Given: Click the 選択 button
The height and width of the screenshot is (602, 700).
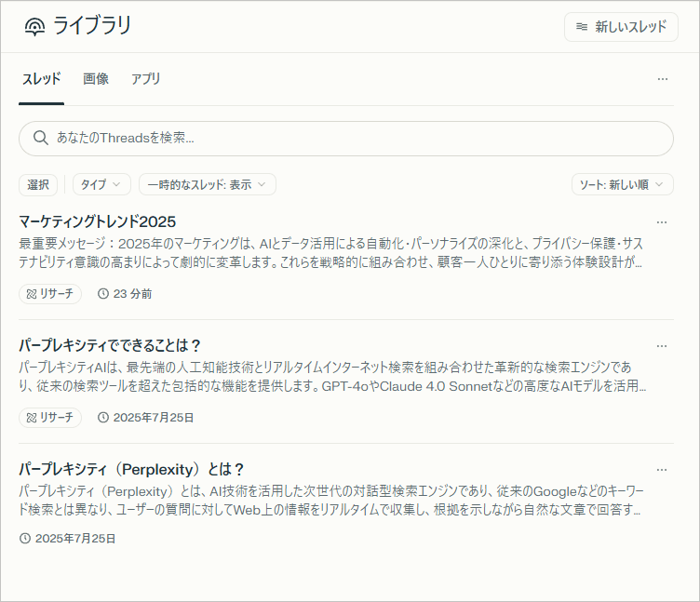Looking at the screenshot, I should coord(38,185).
